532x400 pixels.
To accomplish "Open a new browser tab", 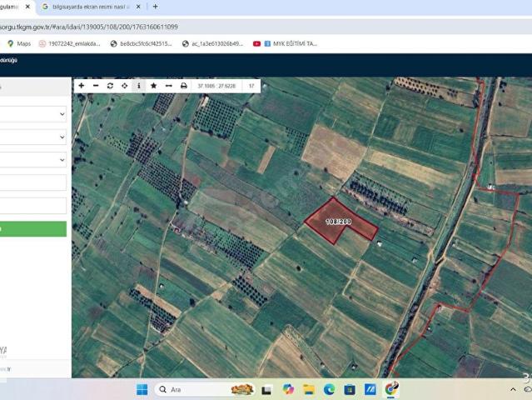I will tap(155, 7).
